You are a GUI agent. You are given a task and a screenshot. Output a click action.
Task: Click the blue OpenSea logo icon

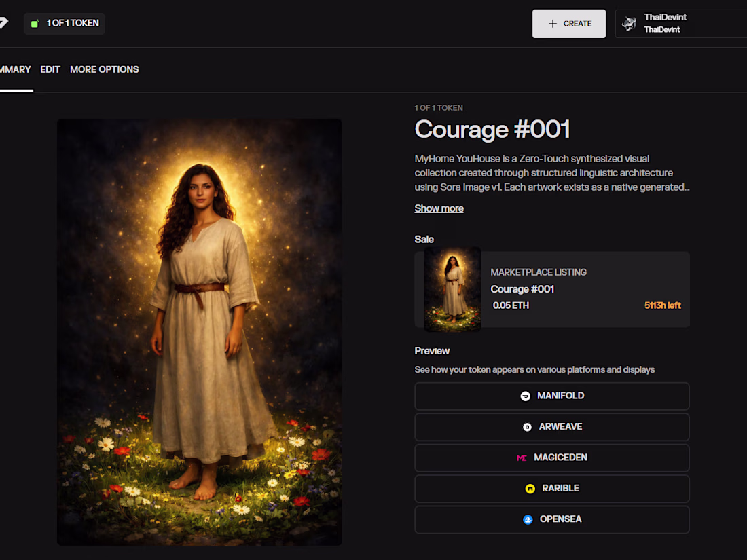click(528, 519)
